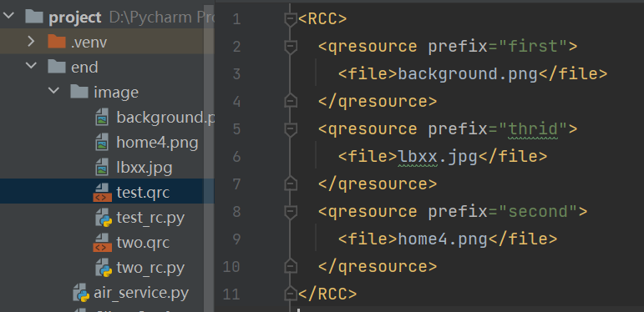Viewport: 644px width, 312px height.
Task: Click the closing </qresource> tag on line 7
Action: click(x=378, y=184)
